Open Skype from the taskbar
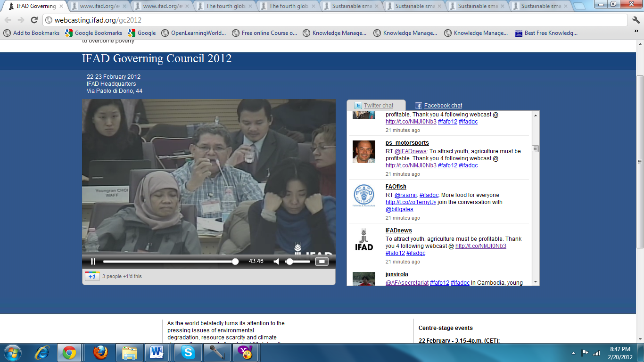Image resolution: width=644 pixels, height=362 pixels. coord(188,353)
